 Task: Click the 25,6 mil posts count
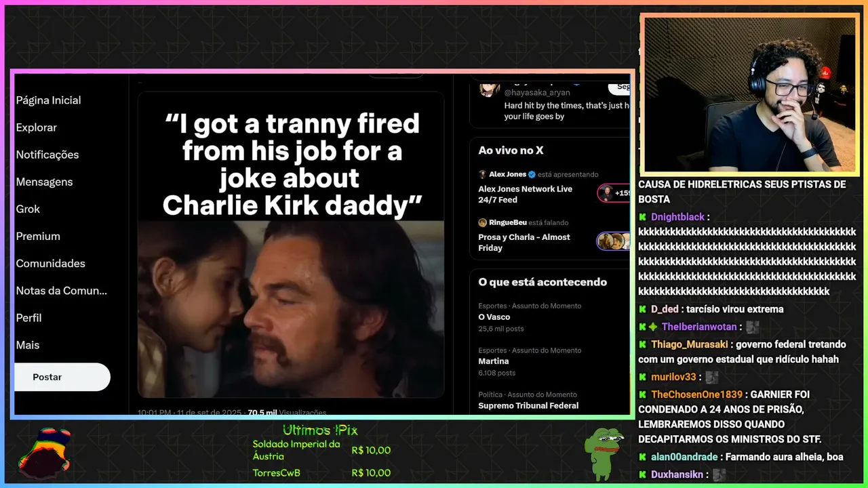point(501,329)
